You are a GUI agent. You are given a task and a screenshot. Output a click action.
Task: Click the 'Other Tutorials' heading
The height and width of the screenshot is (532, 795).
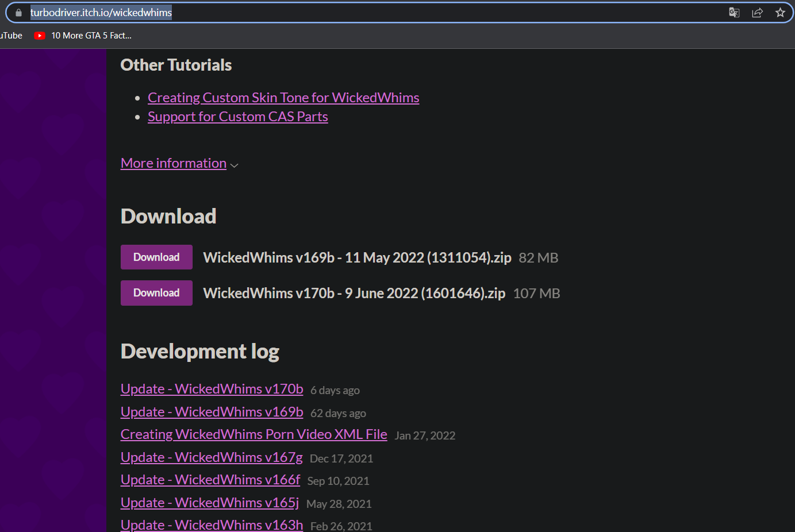(x=176, y=65)
